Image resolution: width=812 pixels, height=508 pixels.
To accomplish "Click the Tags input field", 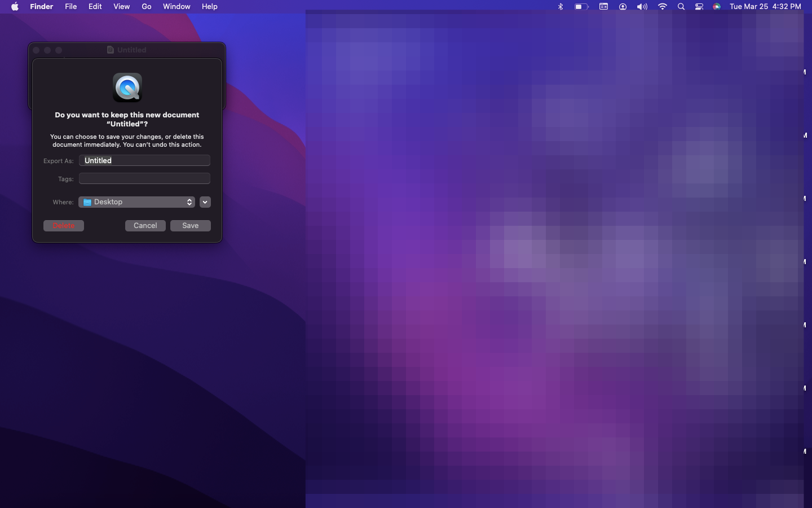I will tap(144, 178).
